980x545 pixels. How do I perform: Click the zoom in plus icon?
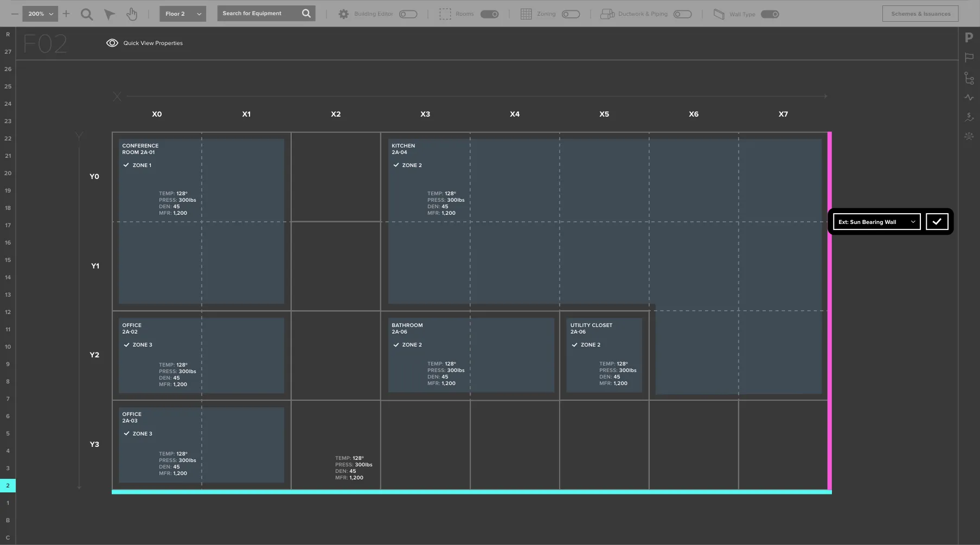click(x=66, y=14)
